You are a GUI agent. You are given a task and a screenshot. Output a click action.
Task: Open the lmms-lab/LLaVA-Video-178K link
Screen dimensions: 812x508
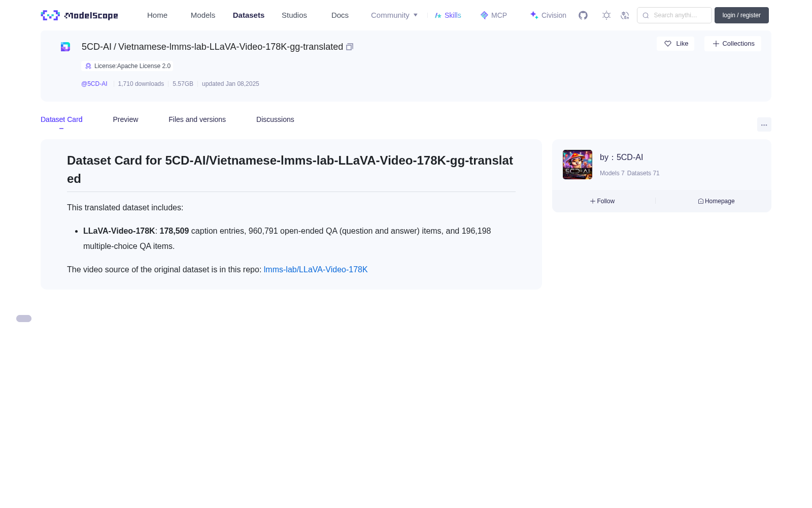316,270
